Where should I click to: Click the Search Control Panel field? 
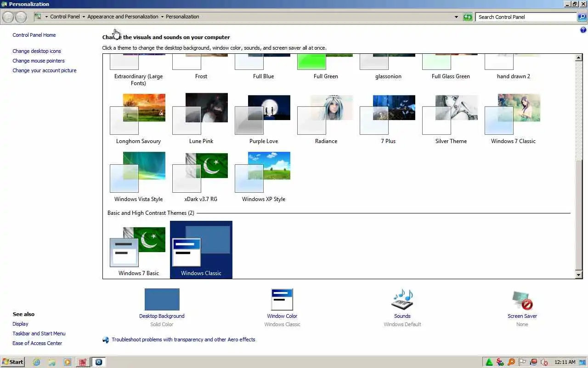526,17
